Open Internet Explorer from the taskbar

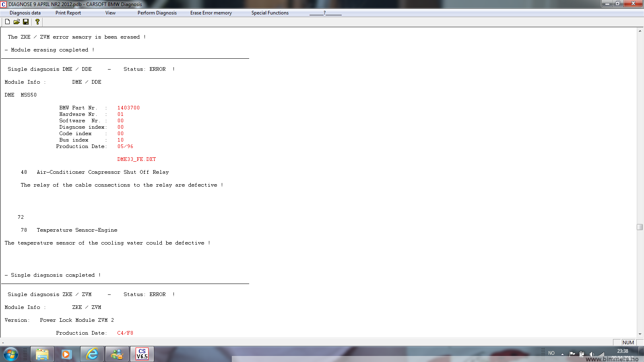(92, 354)
